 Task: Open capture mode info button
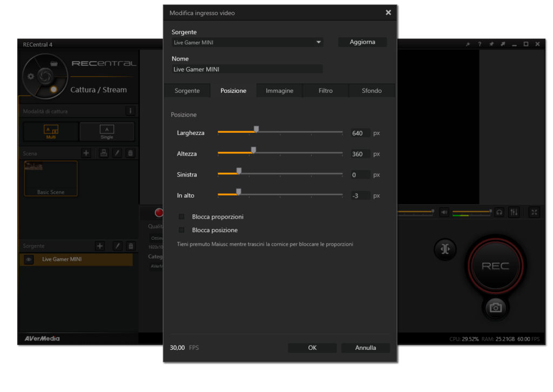pos(130,111)
